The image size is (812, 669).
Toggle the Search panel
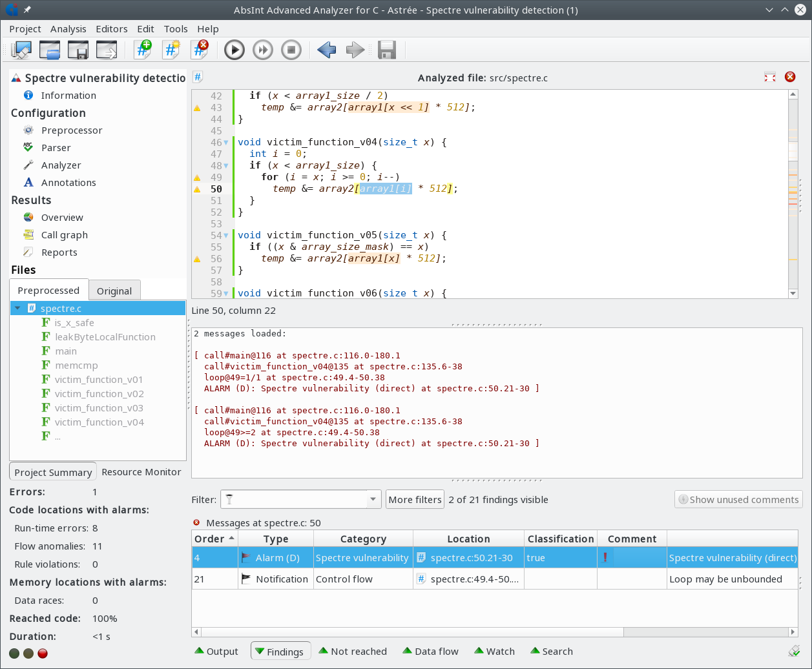click(551, 652)
